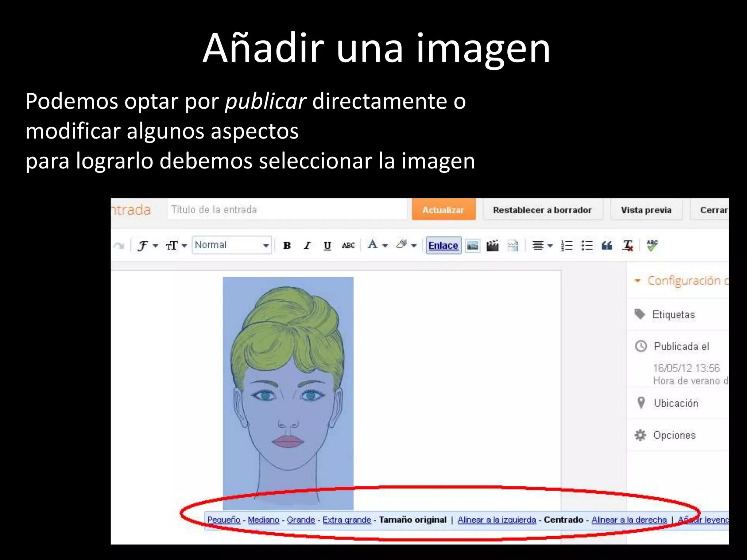Image resolution: width=747 pixels, height=560 pixels.
Task: Click the redo arrow icon
Action: tap(119, 246)
